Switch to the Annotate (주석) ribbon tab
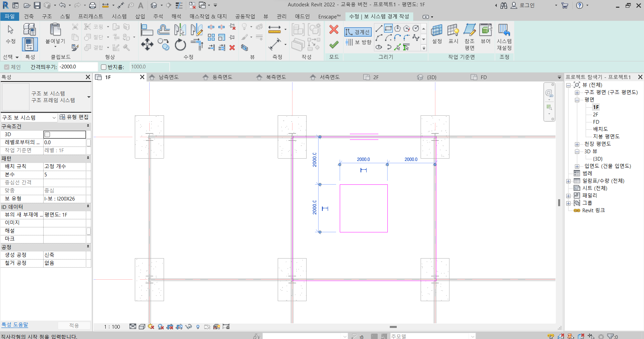 [158, 16]
